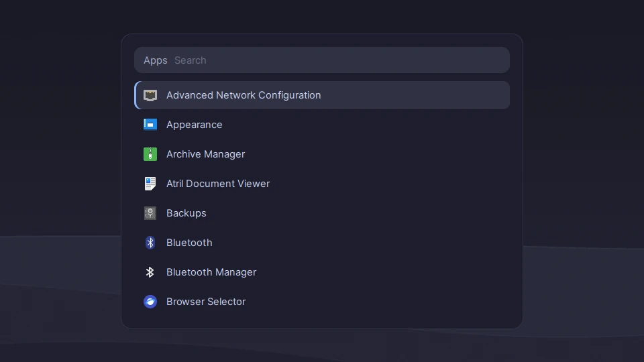The width and height of the screenshot is (644, 362).
Task: Launch "Advanced Network Configuration" entry
Action: point(322,95)
